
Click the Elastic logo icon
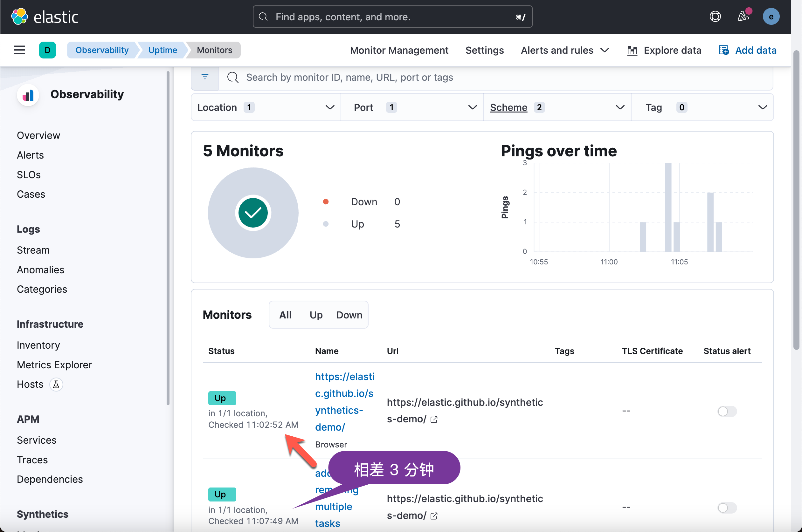(19, 17)
